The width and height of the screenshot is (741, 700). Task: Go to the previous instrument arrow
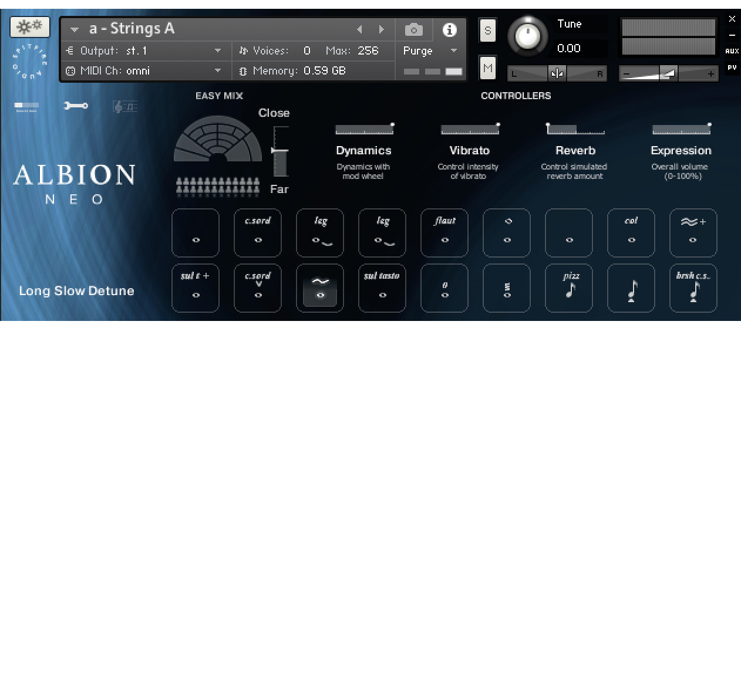click(359, 29)
